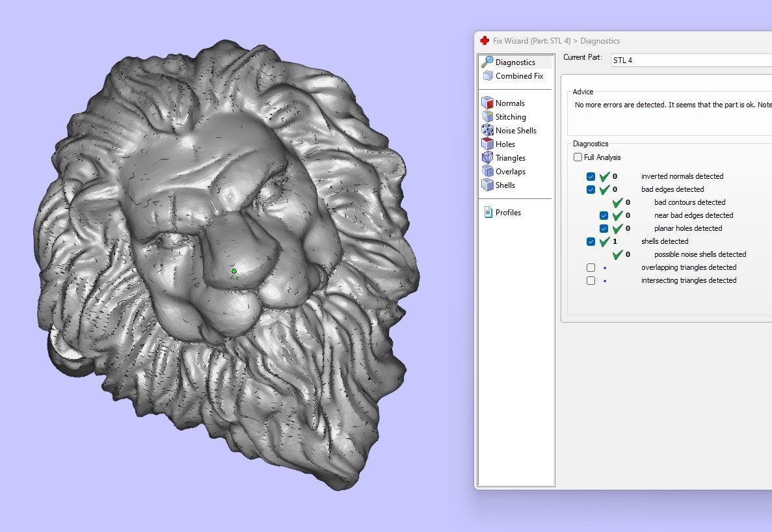Open the Current Part dropdown
The height and width of the screenshot is (532, 772).
pos(691,60)
